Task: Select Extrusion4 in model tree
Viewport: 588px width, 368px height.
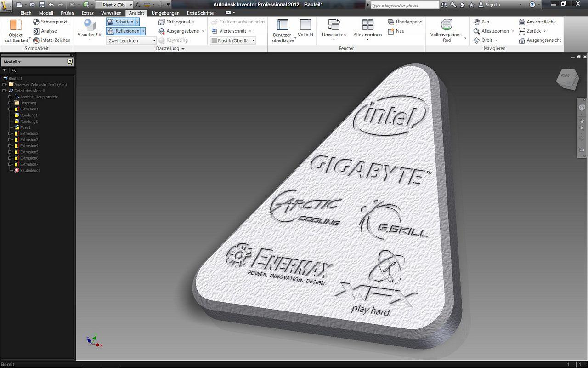Action: tap(26, 146)
